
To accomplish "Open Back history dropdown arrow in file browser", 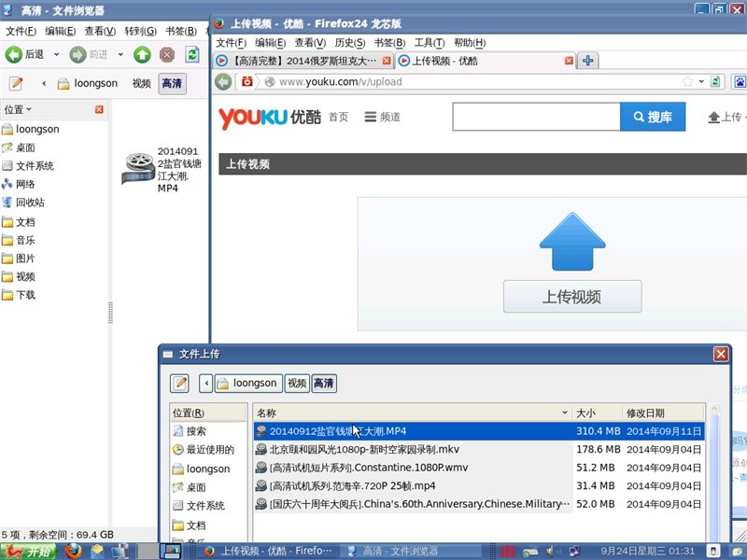I will click(56, 55).
